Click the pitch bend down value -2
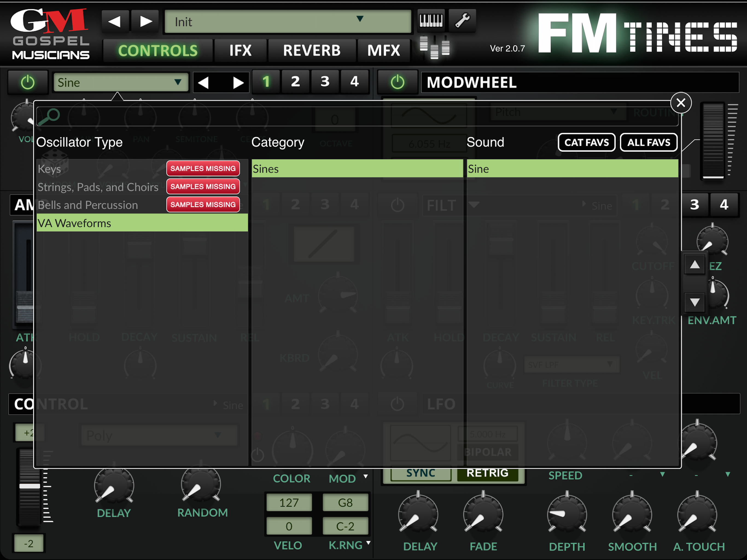The image size is (747, 560). [29, 543]
